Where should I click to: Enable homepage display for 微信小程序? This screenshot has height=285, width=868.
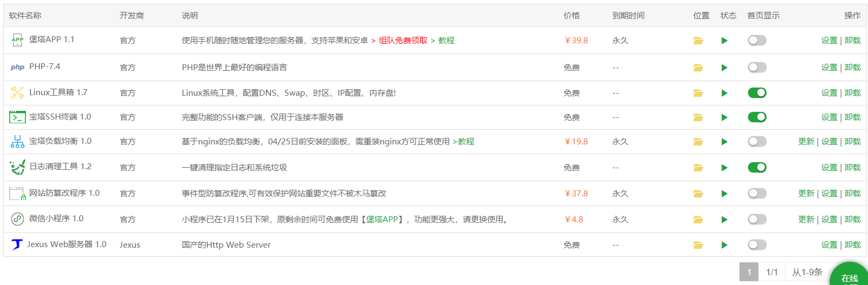757,219
